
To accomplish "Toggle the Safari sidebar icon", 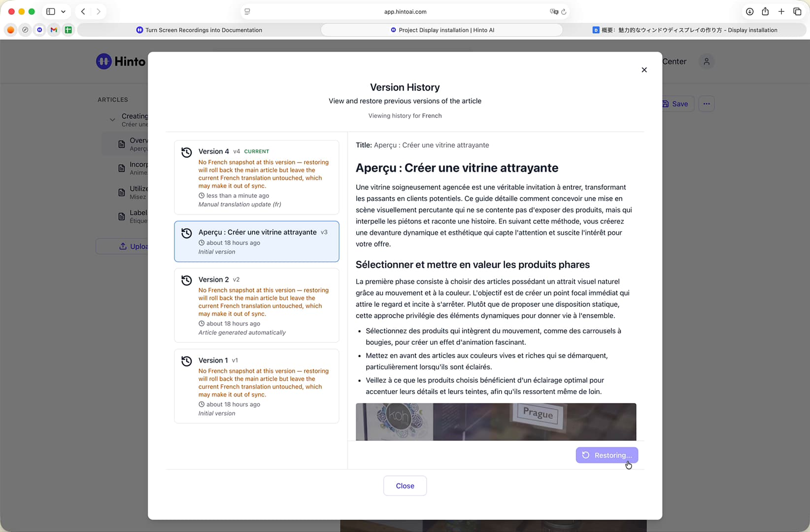I will (51, 12).
